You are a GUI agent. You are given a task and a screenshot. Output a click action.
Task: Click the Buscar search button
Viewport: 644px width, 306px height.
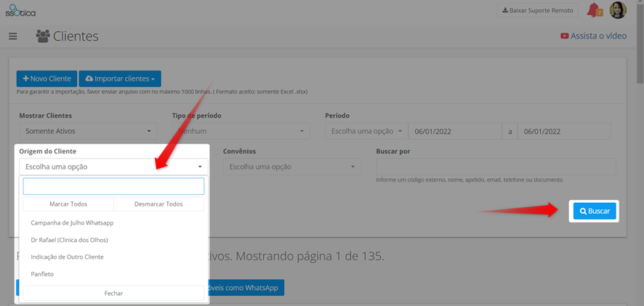(x=595, y=212)
